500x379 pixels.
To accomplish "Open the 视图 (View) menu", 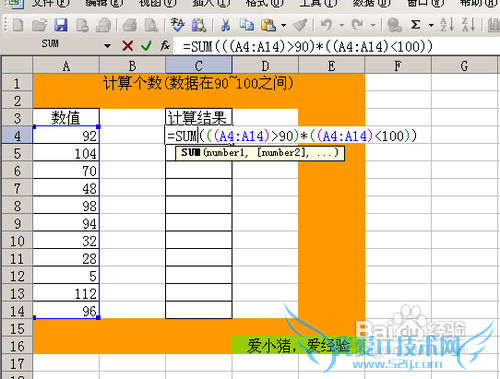I will [x=158, y=3].
